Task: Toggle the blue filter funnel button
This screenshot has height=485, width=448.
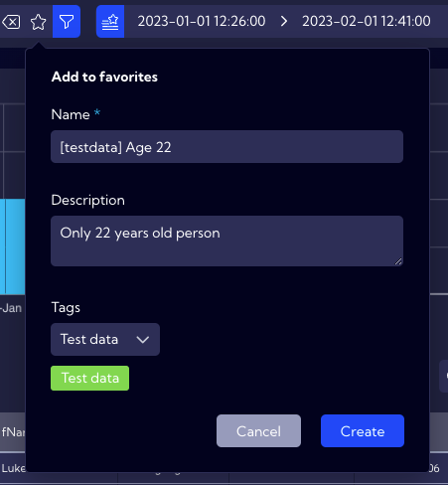Action: point(67,22)
